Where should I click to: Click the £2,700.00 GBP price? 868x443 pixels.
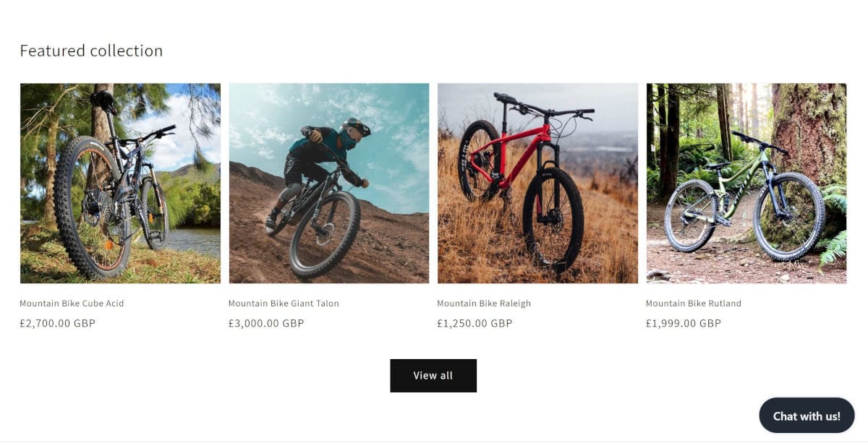[57, 323]
